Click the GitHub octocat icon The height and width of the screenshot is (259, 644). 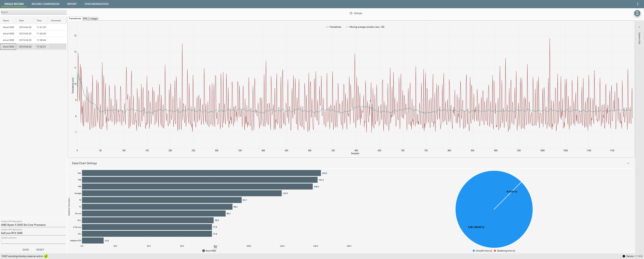tap(351, 13)
